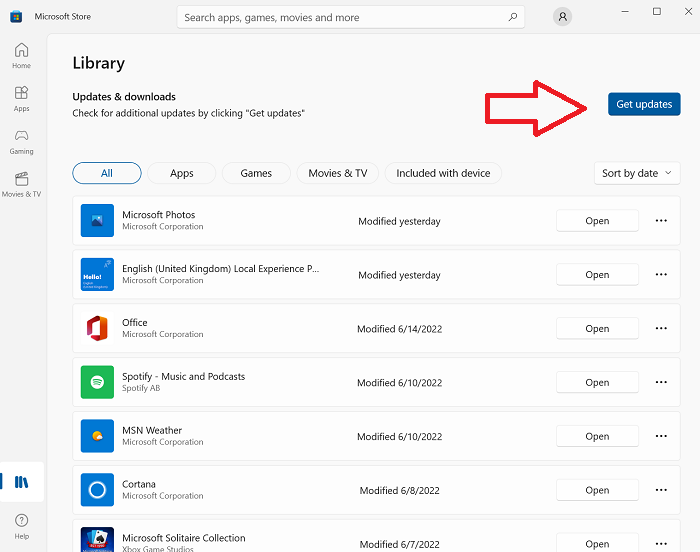
Task: Open the Gaming sidebar section
Action: tap(21, 142)
